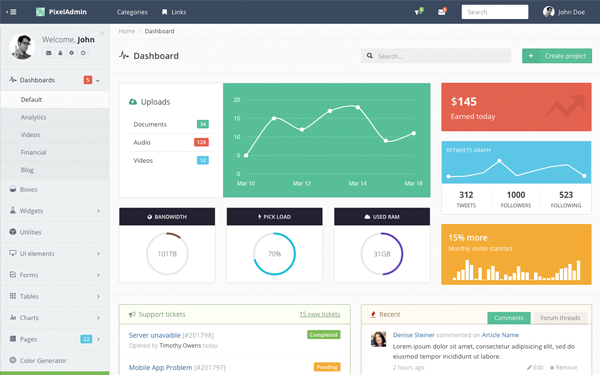Click the plus icon on Create project
The height and width of the screenshot is (375, 600).
[531, 56]
